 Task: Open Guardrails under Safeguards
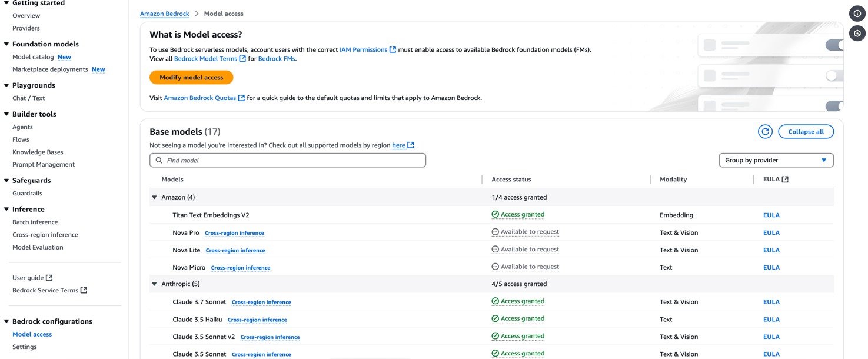[x=27, y=193]
